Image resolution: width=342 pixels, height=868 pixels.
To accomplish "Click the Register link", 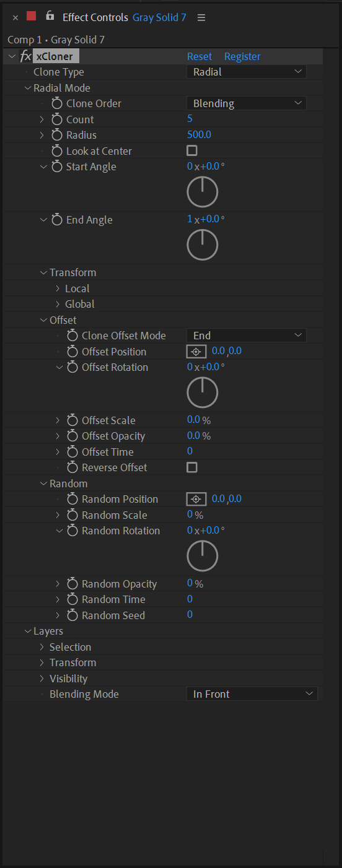I will click(x=242, y=56).
